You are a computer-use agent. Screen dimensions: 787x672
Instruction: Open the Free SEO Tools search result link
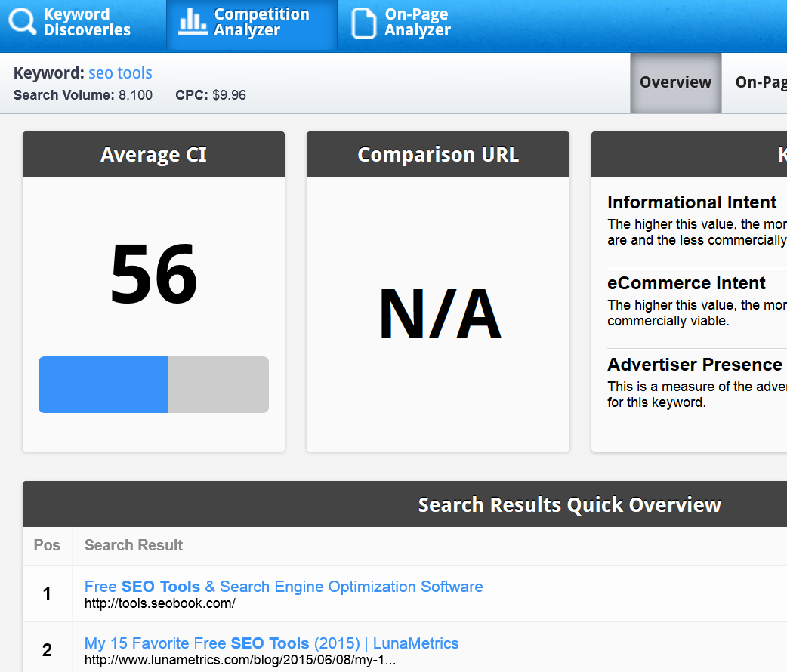(283, 586)
